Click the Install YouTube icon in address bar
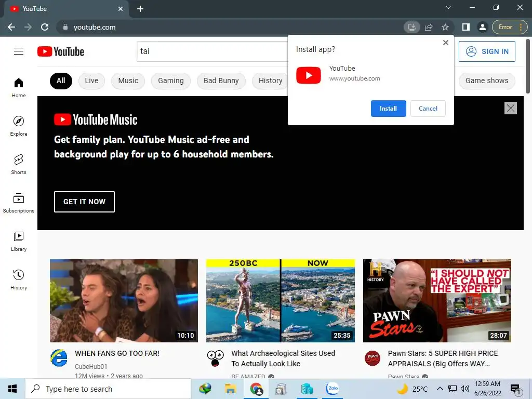 412,27
